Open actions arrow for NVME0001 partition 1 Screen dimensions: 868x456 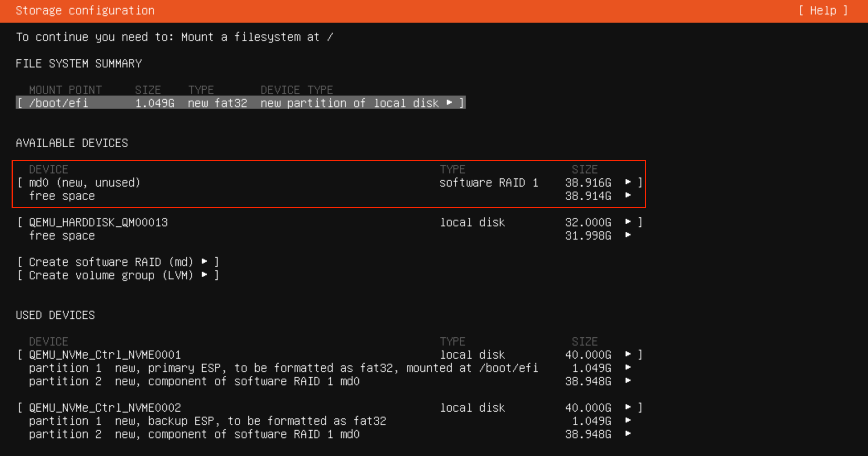pyautogui.click(x=628, y=367)
